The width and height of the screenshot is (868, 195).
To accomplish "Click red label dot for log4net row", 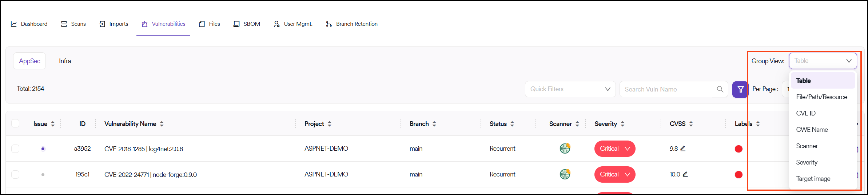I will tap(738, 149).
